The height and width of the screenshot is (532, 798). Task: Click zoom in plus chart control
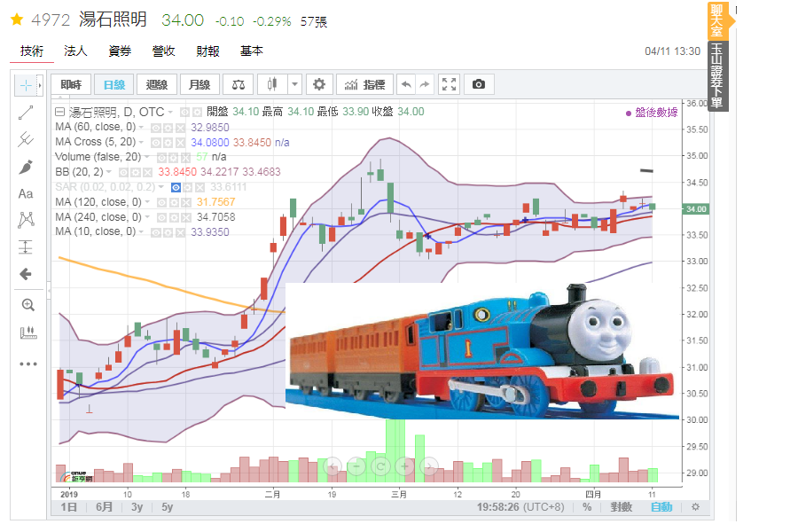pyautogui.click(x=405, y=466)
